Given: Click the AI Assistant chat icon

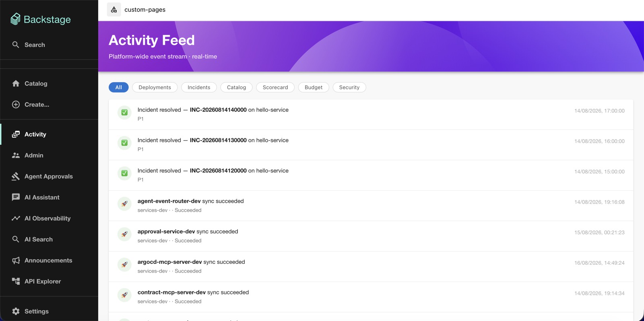Looking at the screenshot, I should [x=16, y=197].
